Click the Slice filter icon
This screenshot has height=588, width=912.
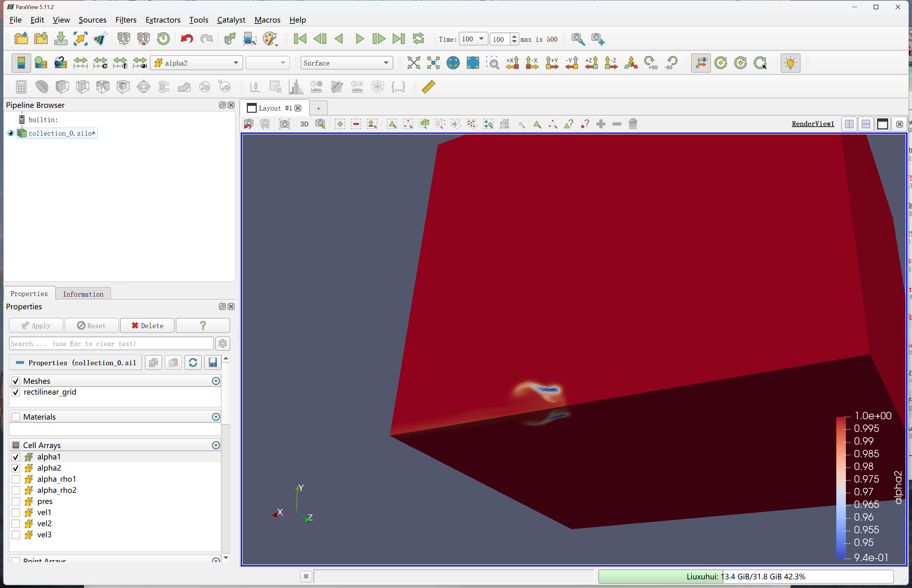coord(82,87)
